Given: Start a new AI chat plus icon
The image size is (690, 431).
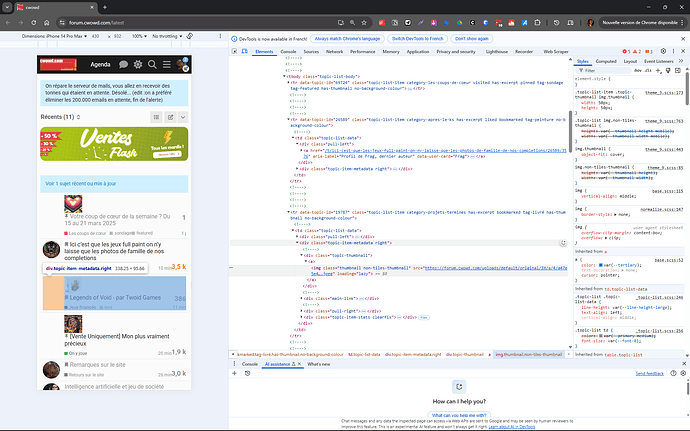Looking at the screenshot, I should [x=235, y=373].
